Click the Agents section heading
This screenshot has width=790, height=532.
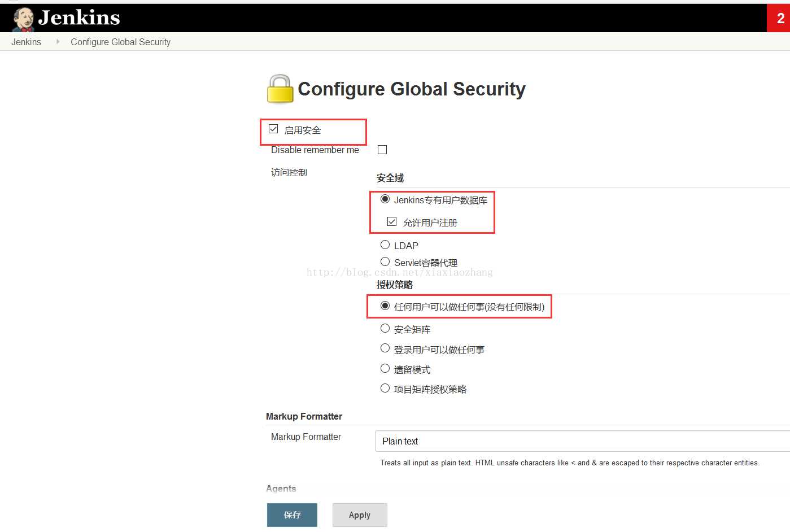(281, 489)
